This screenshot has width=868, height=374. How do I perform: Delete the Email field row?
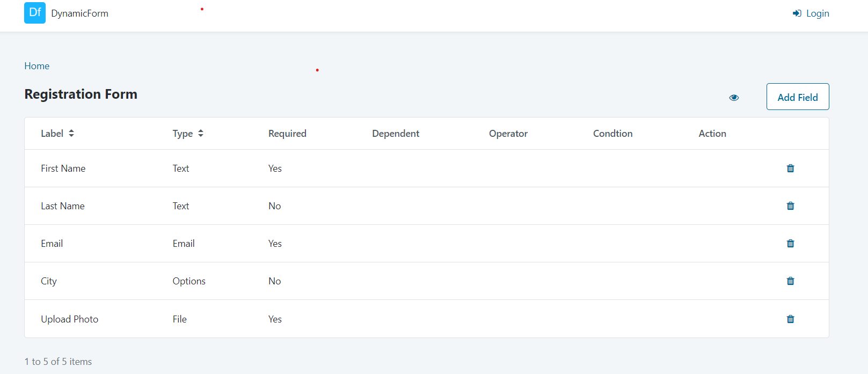[x=790, y=244]
